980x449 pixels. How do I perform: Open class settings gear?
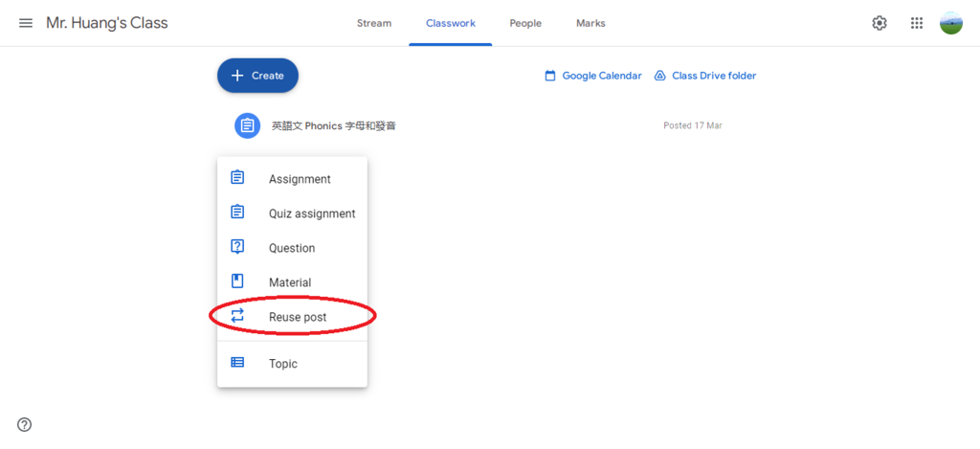(880, 23)
